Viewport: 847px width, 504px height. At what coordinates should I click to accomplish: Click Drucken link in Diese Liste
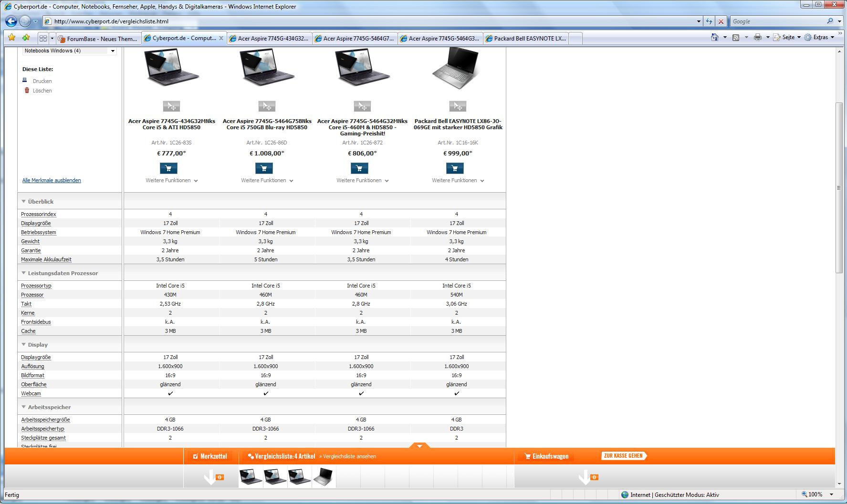tap(42, 81)
